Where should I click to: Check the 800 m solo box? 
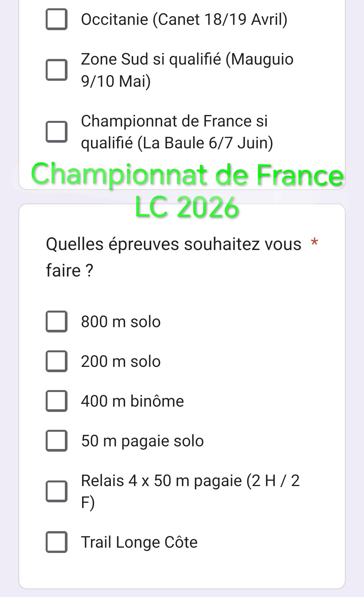57,322
